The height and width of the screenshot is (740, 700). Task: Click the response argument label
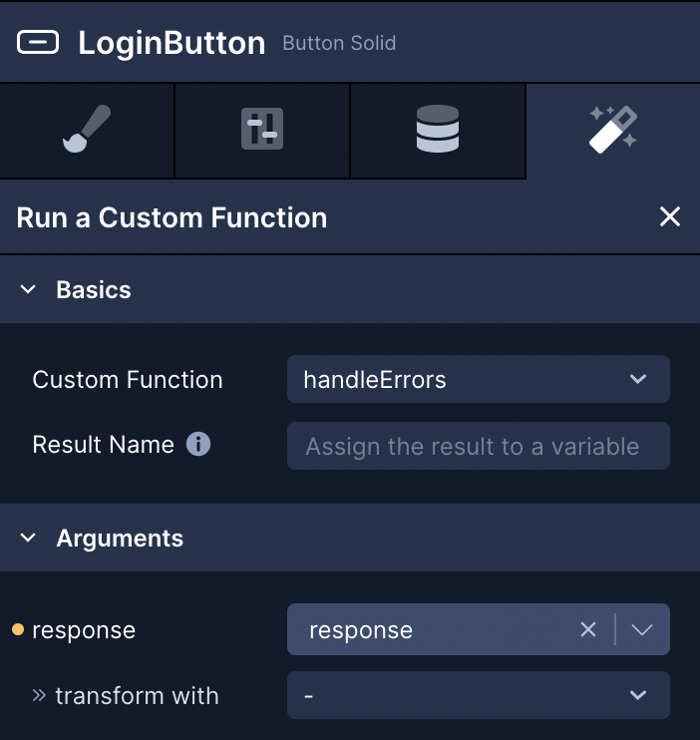(x=84, y=630)
